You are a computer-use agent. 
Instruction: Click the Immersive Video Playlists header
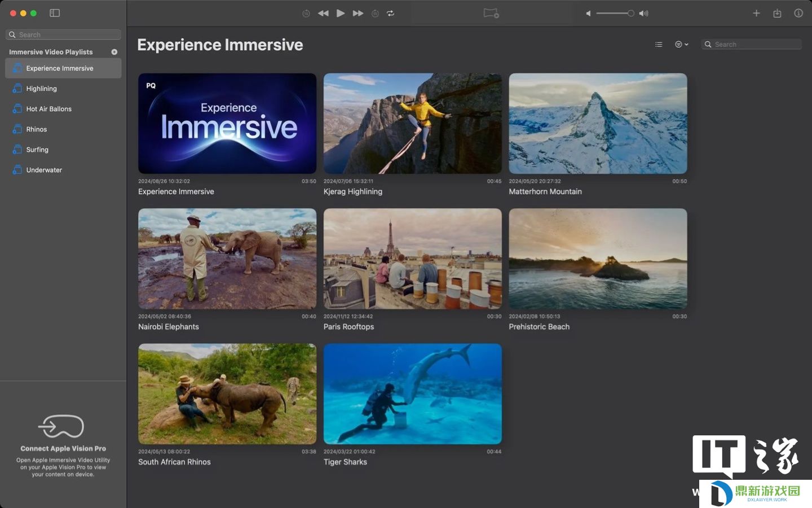click(51, 52)
